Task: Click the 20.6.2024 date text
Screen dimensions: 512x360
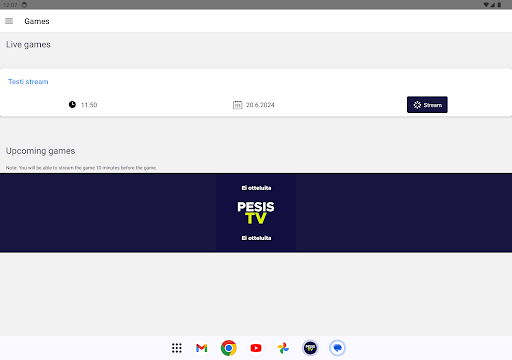Action: [260, 105]
